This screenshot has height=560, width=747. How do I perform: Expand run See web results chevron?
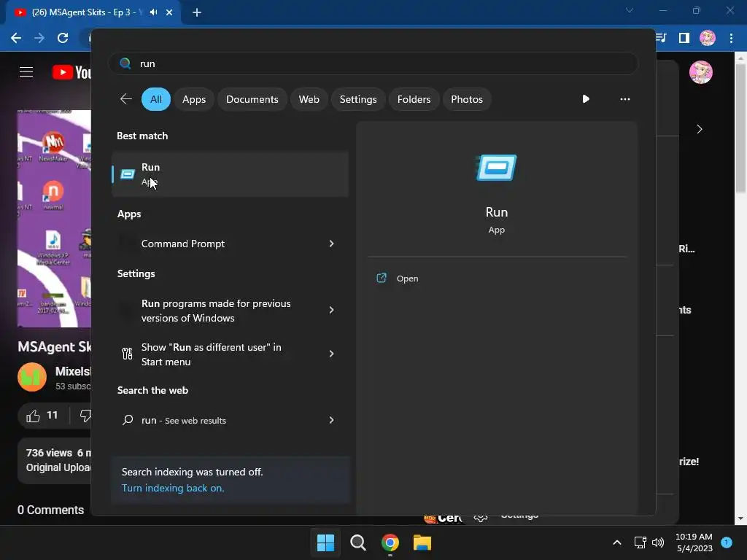click(x=331, y=420)
